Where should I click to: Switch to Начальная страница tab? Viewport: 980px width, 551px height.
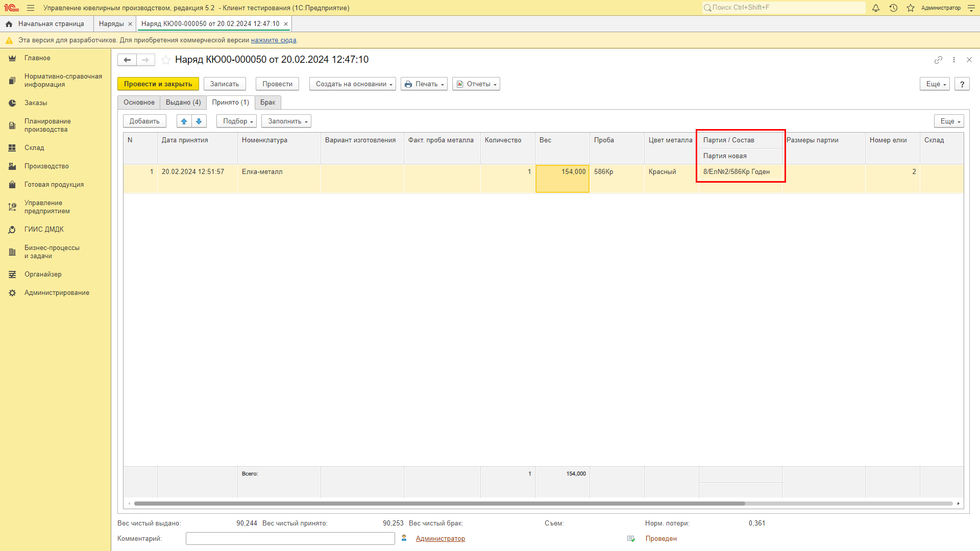[47, 24]
